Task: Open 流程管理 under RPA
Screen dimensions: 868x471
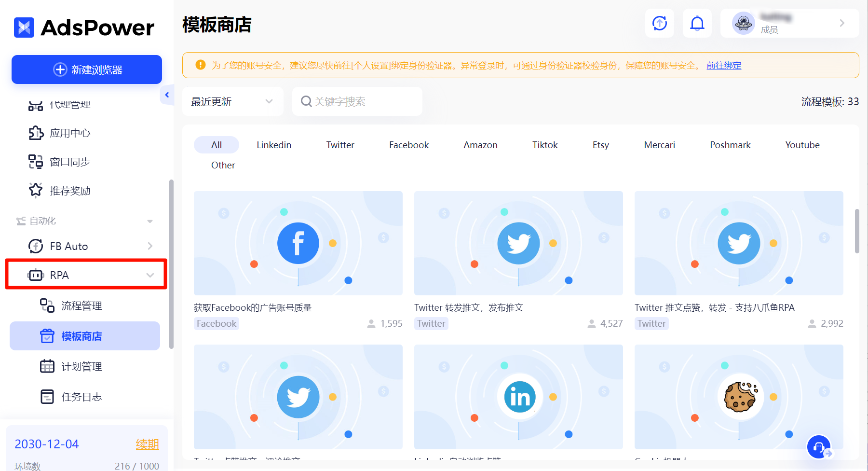Action: coord(81,305)
